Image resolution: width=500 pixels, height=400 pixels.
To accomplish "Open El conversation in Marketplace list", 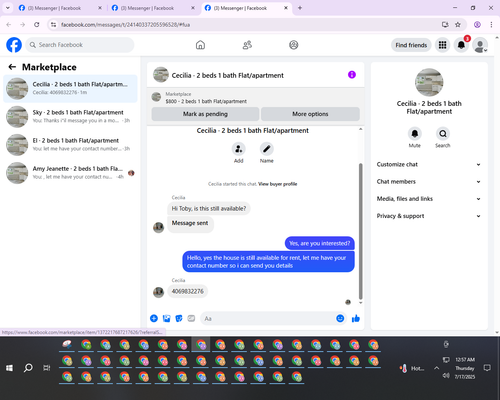I will point(70,145).
